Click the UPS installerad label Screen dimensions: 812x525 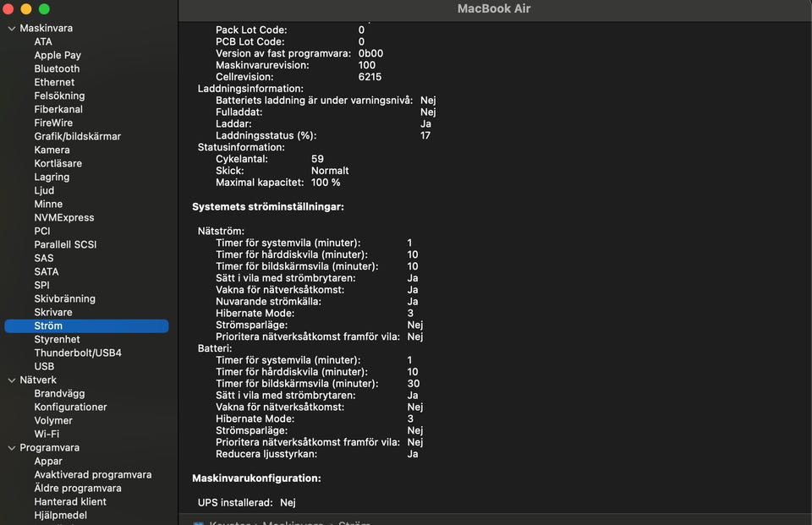point(235,502)
